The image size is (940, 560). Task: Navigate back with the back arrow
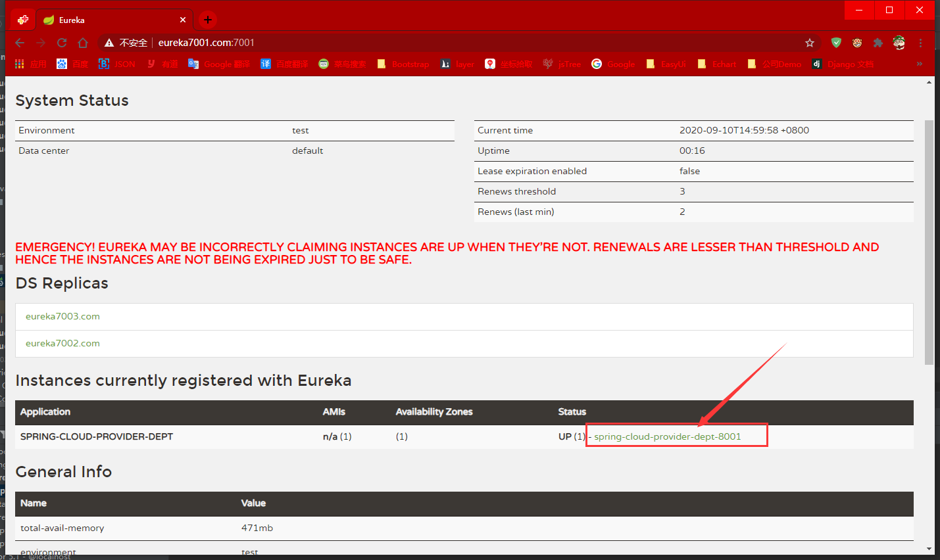click(20, 43)
